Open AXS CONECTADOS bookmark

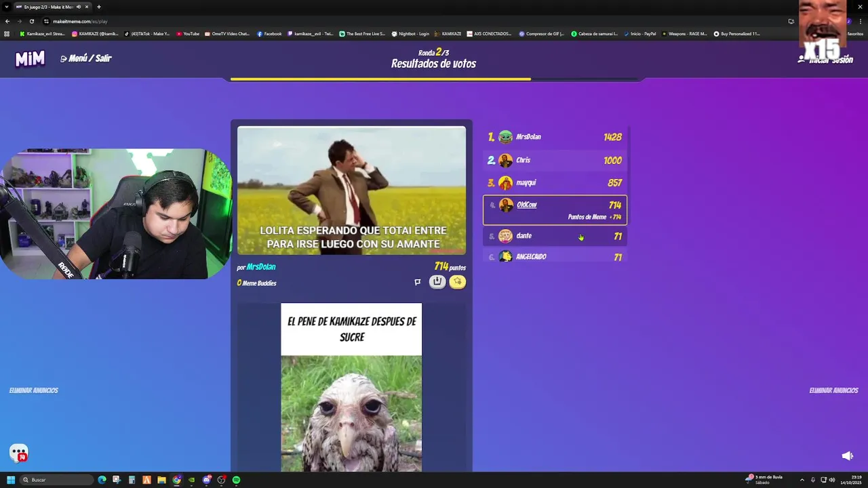(x=489, y=33)
